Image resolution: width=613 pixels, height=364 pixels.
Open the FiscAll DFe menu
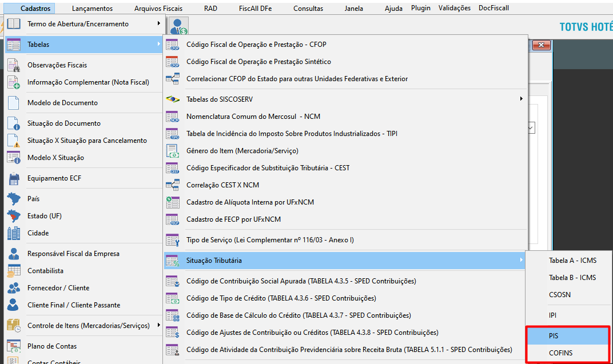coord(255,8)
